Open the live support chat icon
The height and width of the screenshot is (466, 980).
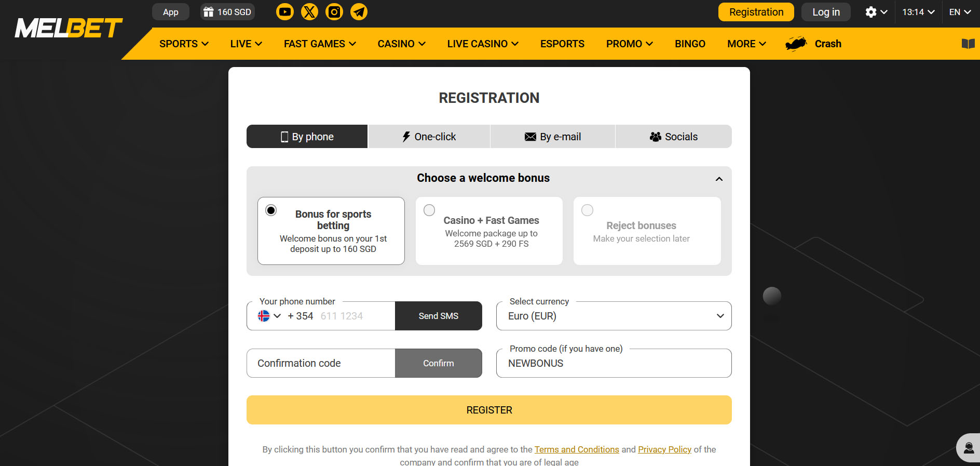tap(969, 448)
